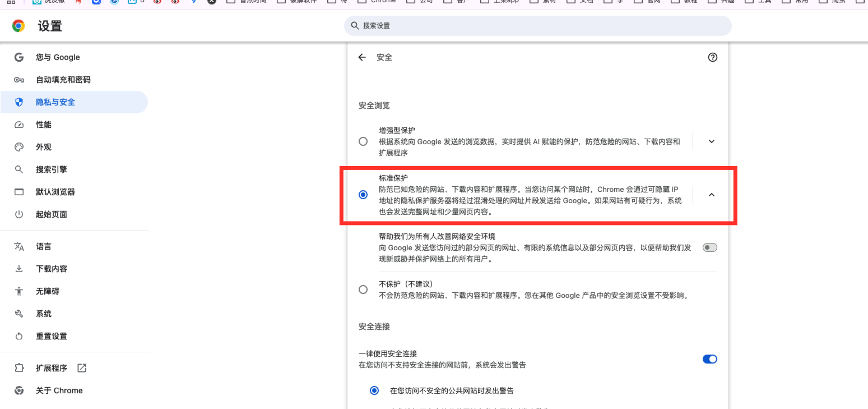Click the 安全连接 section heading
The image size is (868, 409).
coord(374,327)
